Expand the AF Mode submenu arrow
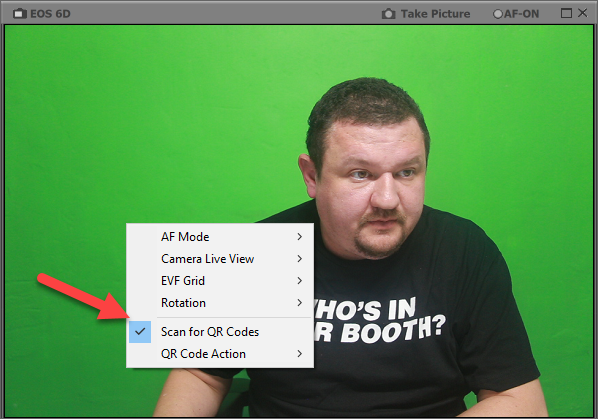Image resolution: width=598 pixels, height=419 pixels. [x=300, y=237]
